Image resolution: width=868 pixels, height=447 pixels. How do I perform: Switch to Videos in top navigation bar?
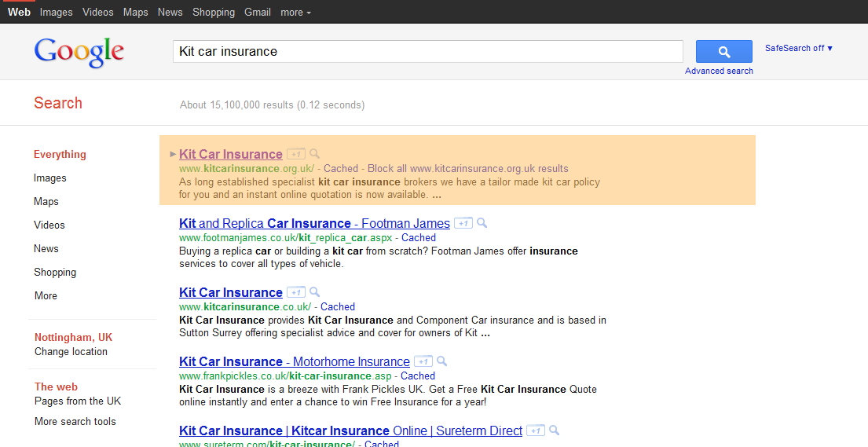tap(98, 13)
